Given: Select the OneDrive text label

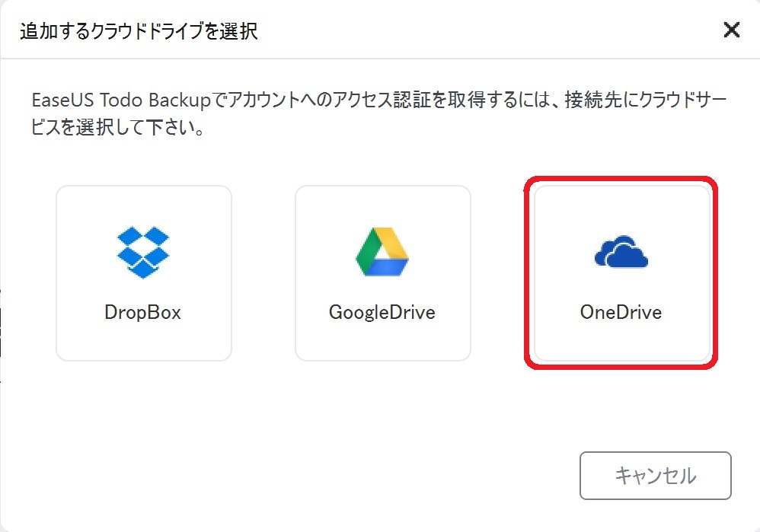Looking at the screenshot, I should 621,313.
